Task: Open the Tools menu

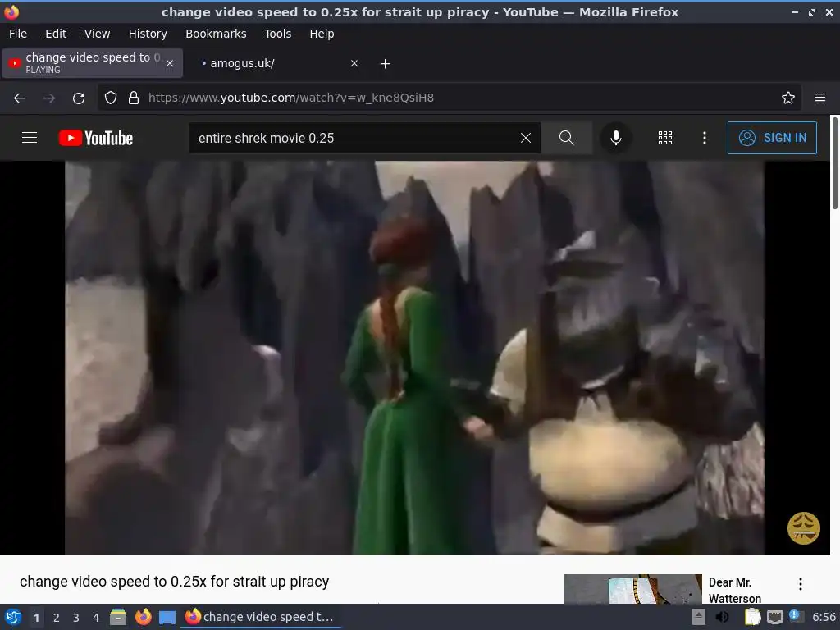Action: [277, 34]
